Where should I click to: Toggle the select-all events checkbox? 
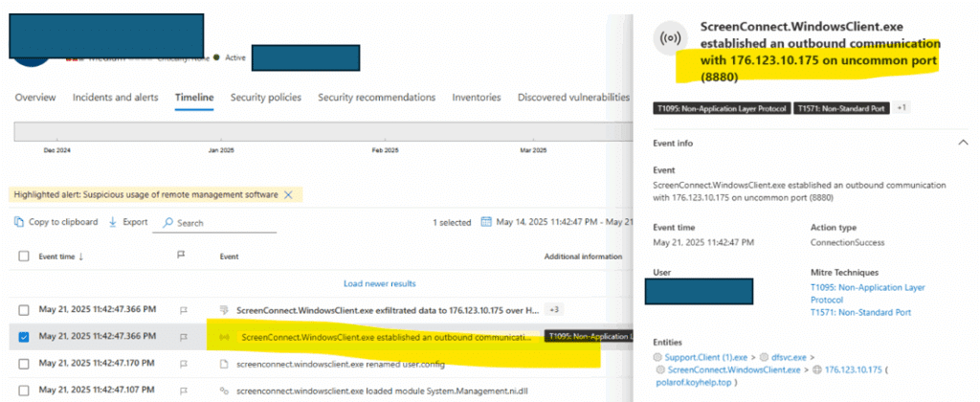coord(24,256)
